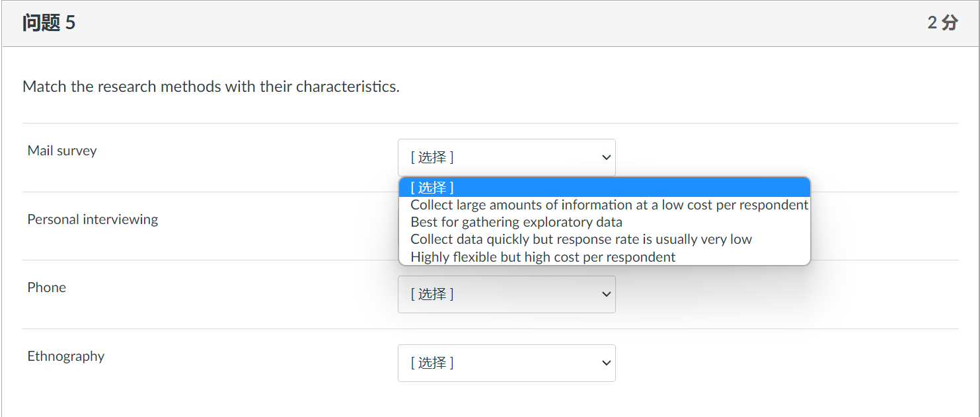
Task: Choose "Highly flexible but high cost" option
Action: 543,257
